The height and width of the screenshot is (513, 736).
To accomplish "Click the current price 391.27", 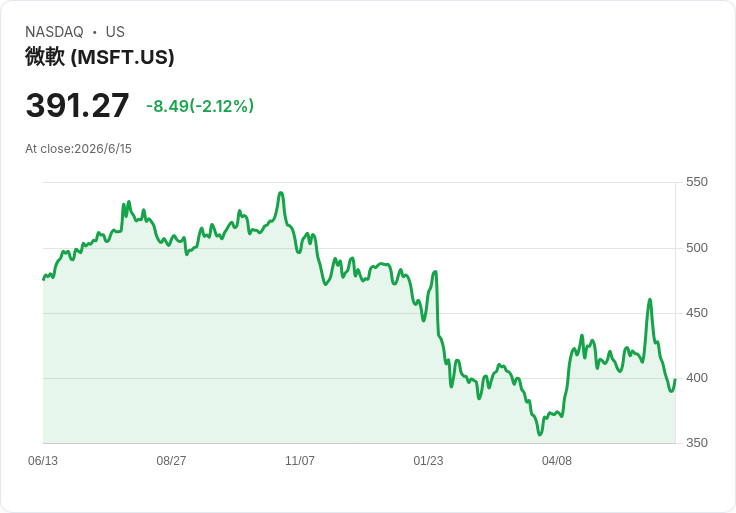I will pyautogui.click(x=77, y=105).
